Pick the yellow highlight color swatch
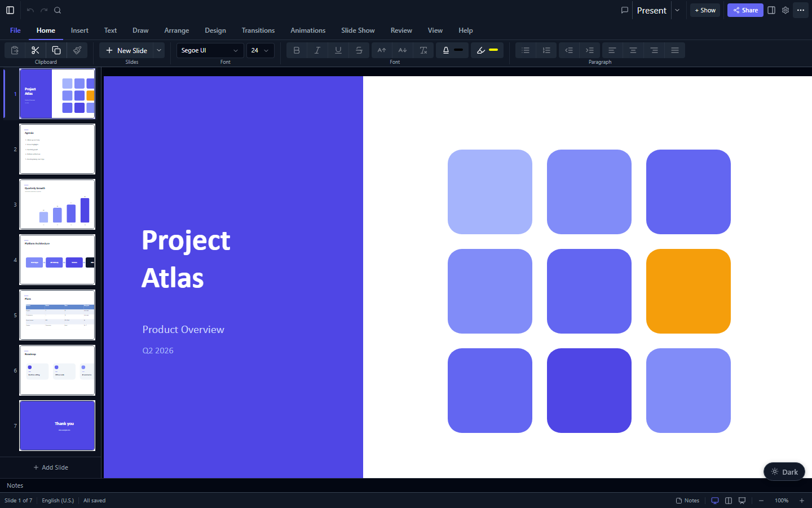Image resolution: width=812 pixels, height=508 pixels. pos(493,50)
